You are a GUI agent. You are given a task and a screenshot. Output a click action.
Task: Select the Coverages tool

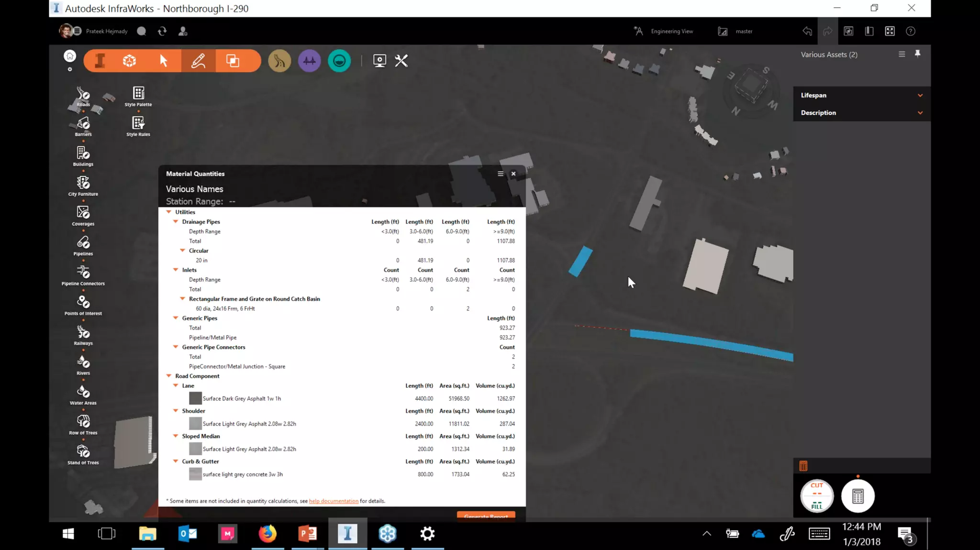pyautogui.click(x=83, y=216)
